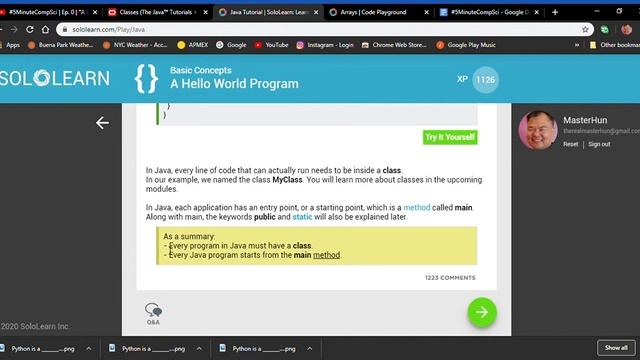Close the Classes Java Tutorials tab
This screenshot has width=640, height=360.
pos(205,12)
